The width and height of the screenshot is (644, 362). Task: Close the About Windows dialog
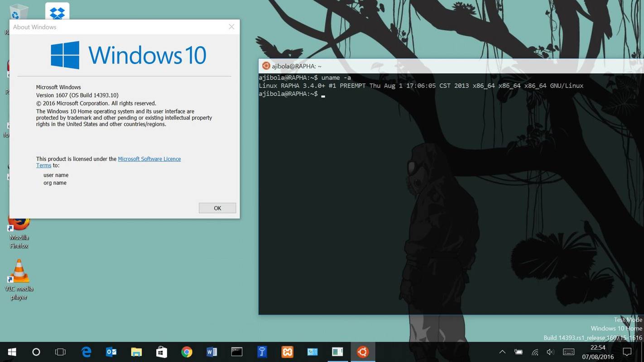(231, 27)
